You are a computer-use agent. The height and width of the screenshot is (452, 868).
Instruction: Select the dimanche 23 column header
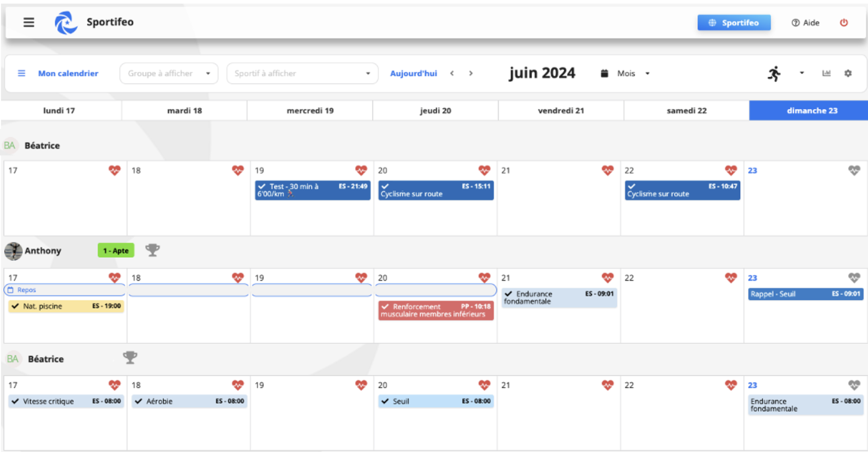click(x=811, y=110)
